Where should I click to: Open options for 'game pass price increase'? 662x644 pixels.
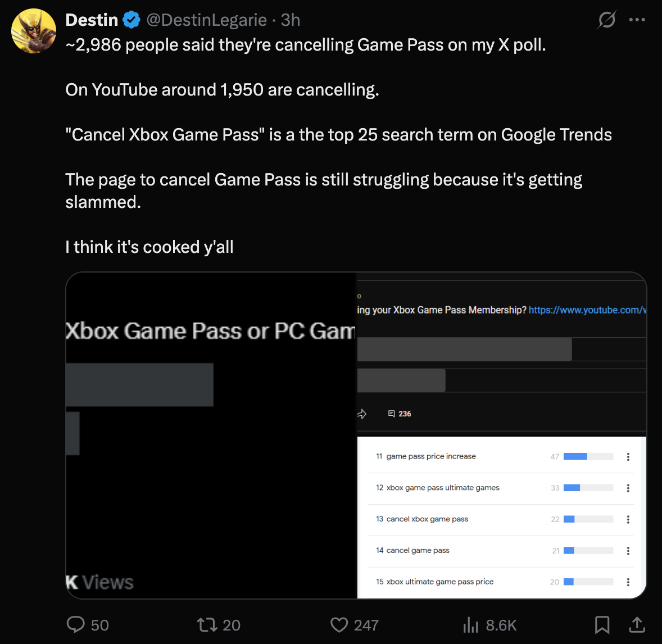click(628, 457)
